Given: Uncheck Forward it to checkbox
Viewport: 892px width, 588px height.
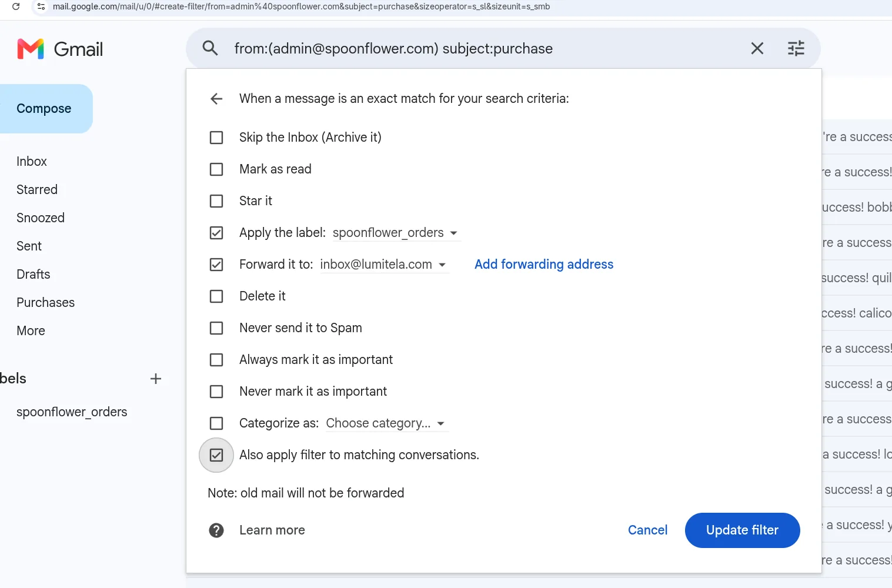Looking at the screenshot, I should pyautogui.click(x=216, y=265).
